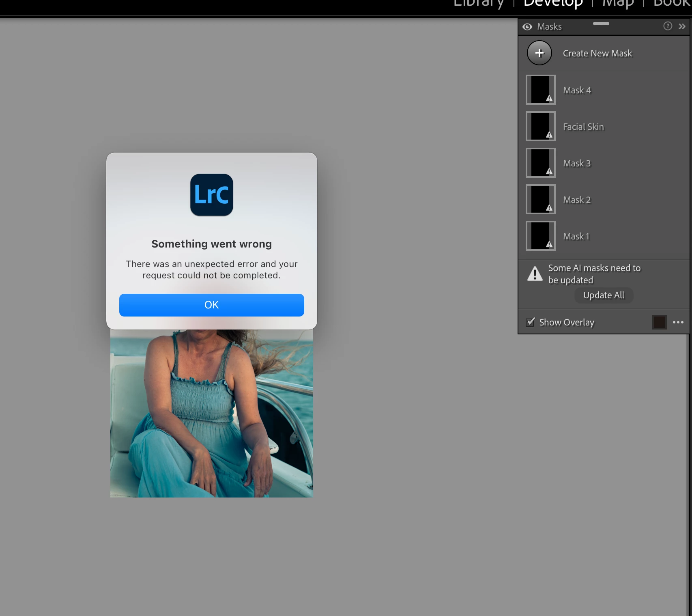Viewport: 692px width, 616px height.
Task: Click the Mask 4 label
Action: pos(577,90)
